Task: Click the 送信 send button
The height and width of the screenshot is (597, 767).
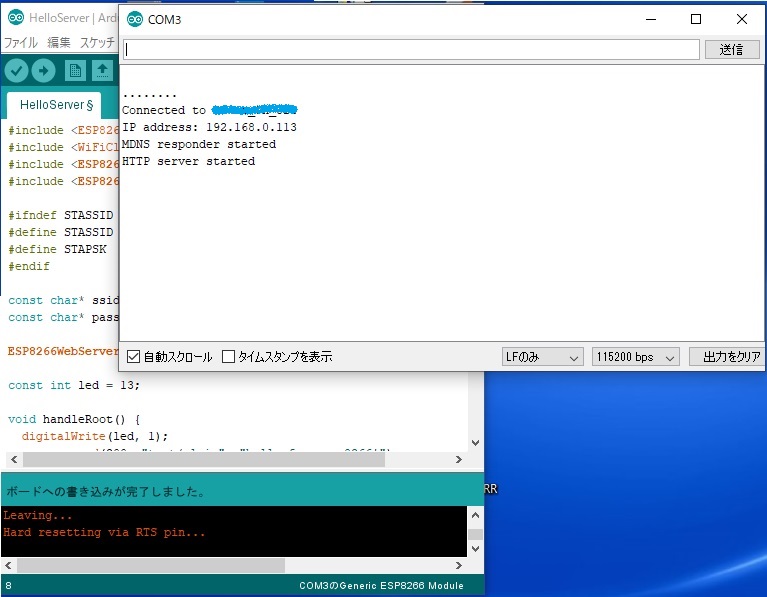Action: click(x=732, y=49)
